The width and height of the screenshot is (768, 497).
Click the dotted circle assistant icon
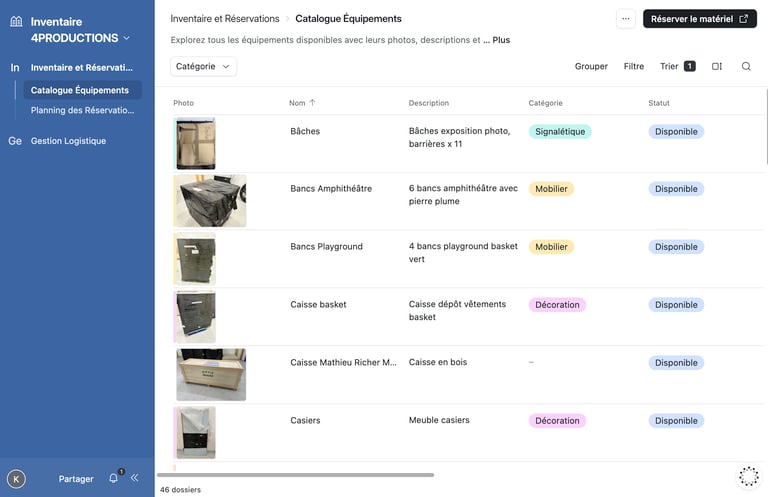click(x=748, y=476)
